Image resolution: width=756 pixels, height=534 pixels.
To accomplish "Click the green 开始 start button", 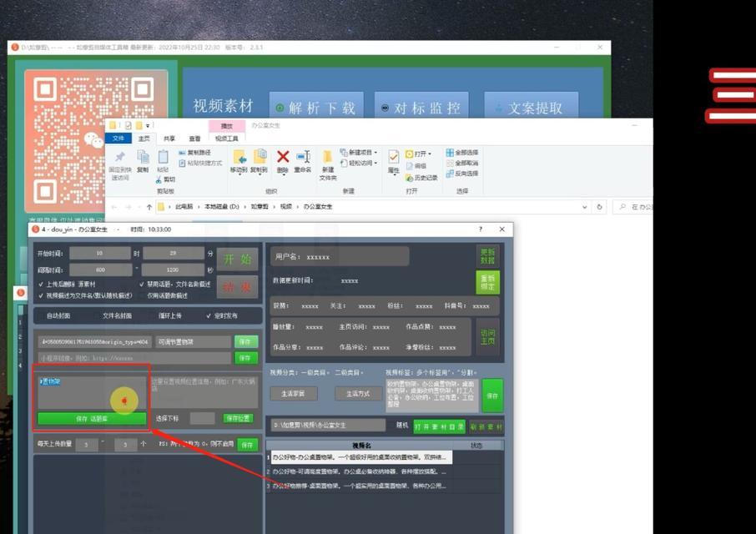I will (237, 259).
